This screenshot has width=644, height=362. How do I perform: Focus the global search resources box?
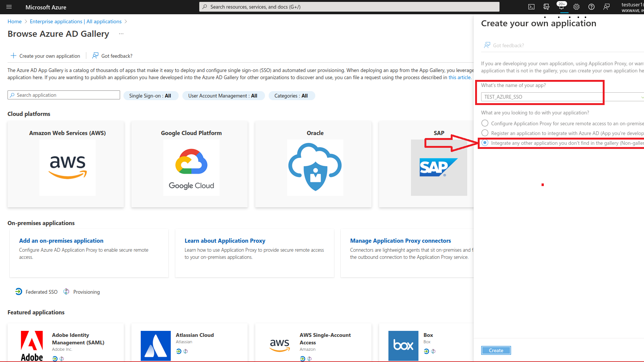349,7
